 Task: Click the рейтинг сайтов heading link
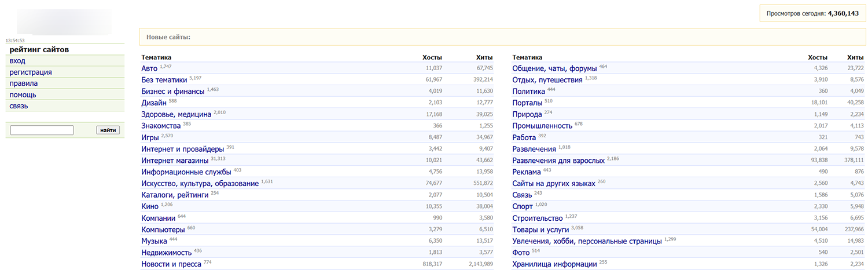point(39,50)
